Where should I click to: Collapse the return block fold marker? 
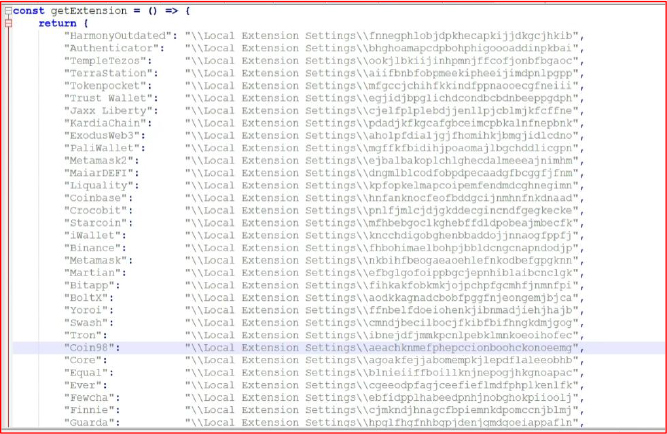tap(8, 23)
